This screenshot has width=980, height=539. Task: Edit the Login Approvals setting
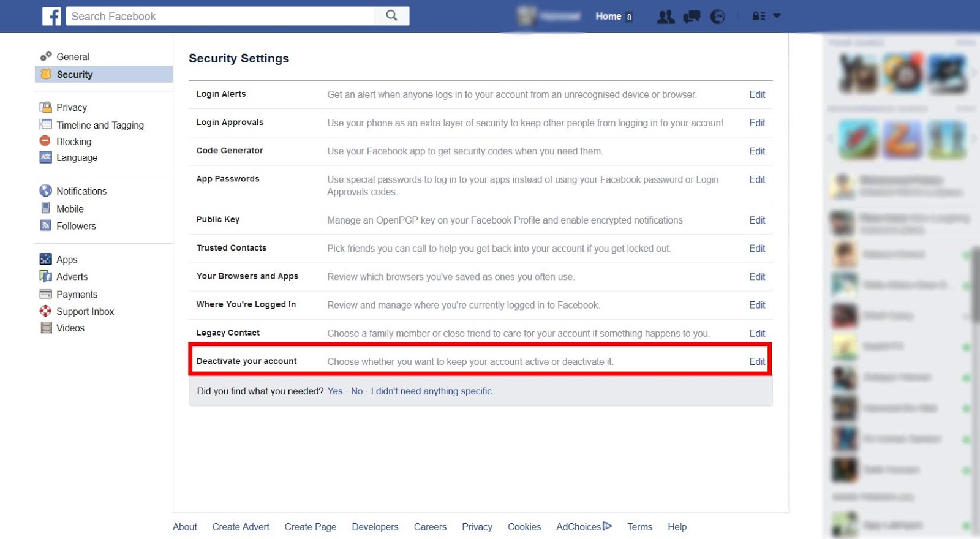[757, 123]
